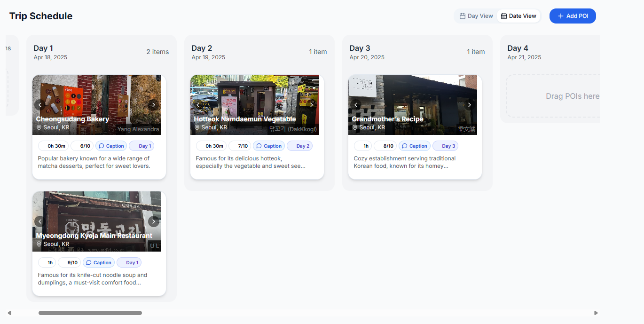
Task: Click 6/10 rating on Cheongsudang Bakery card
Action: 82,146
